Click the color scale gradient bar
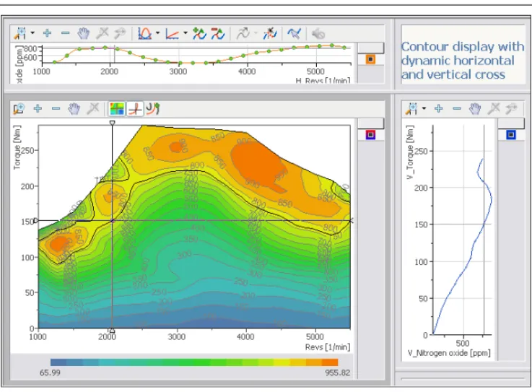Image resolution: width=532 pixels, height=392 pixels. [194, 362]
